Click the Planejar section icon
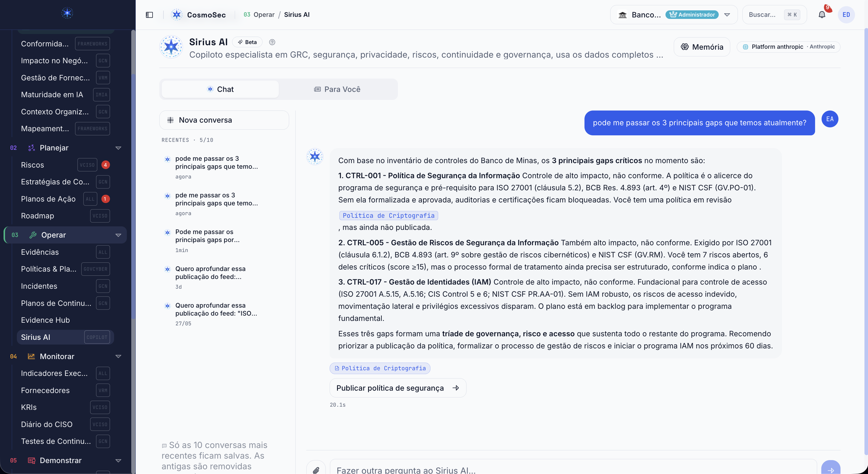868x474 pixels. (31, 147)
